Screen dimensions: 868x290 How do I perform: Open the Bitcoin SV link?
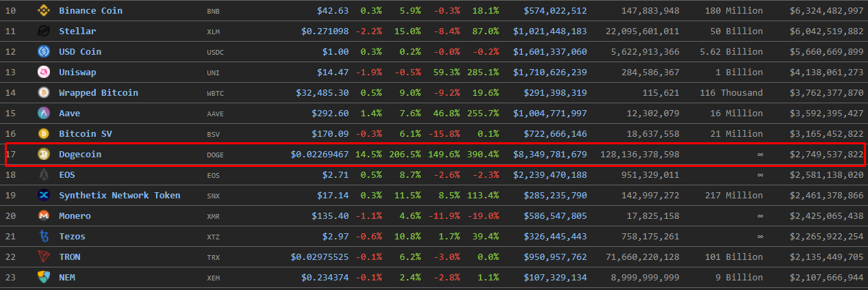[85, 134]
